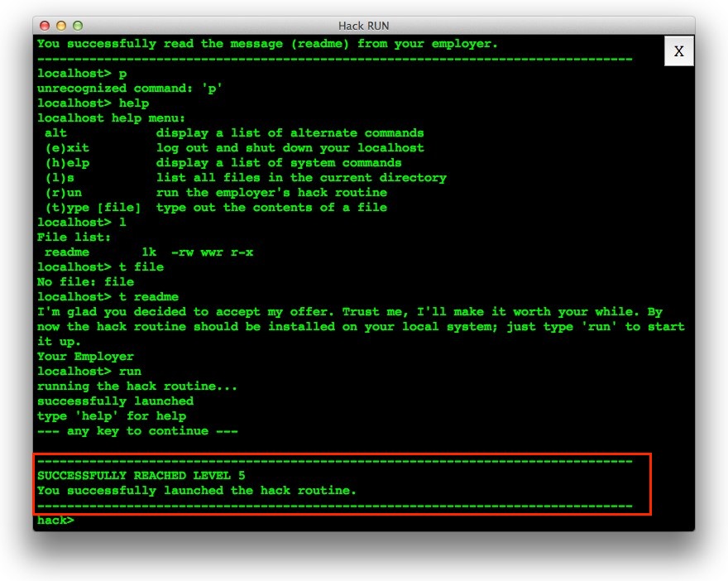Click the red close window button
The width and height of the screenshot is (728, 581).
point(45,26)
